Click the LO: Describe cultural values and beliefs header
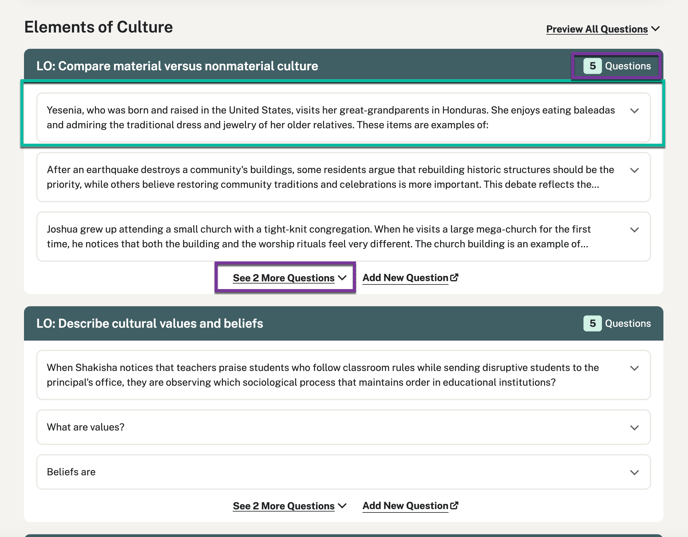The width and height of the screenshot is (688, 537). click(150, 324)
